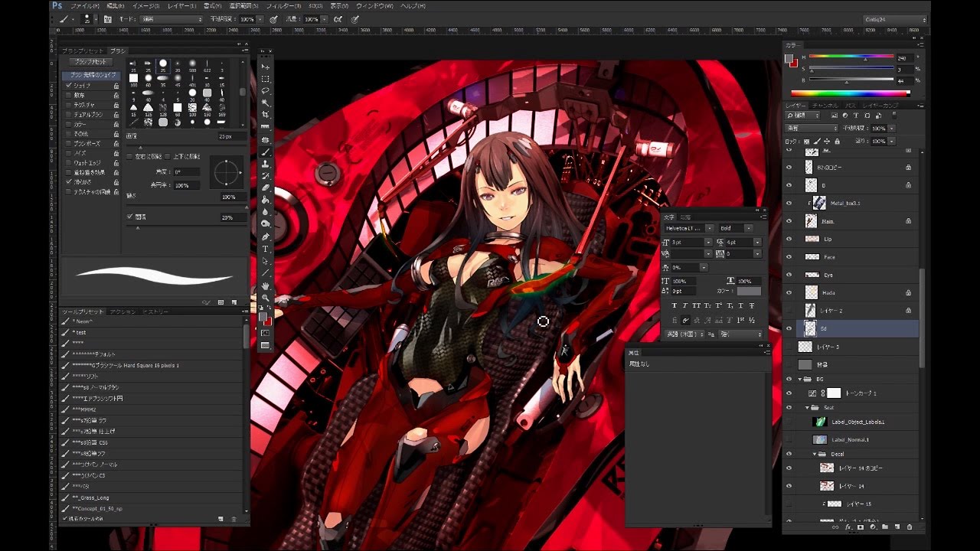Select the Hand tool
Viewport: 980px width, 551px height.
pos(266,285)
